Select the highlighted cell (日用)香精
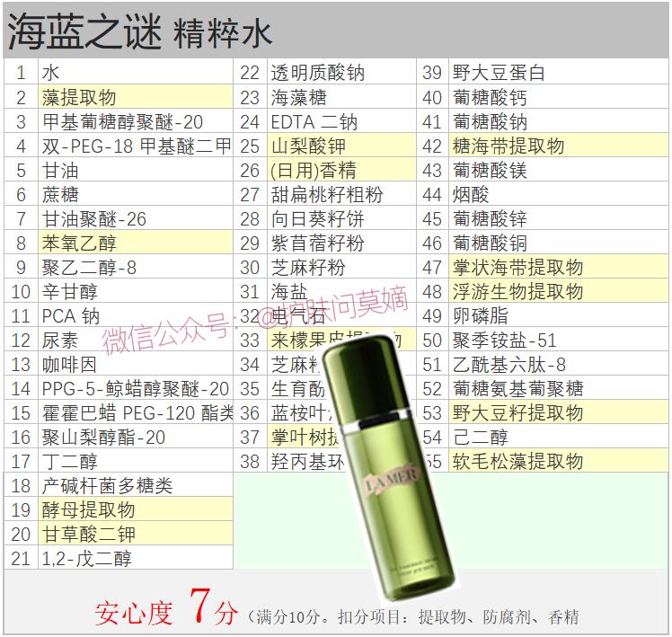Image resolution: width=672 pixels, height=637 pixels. point(341,170)
